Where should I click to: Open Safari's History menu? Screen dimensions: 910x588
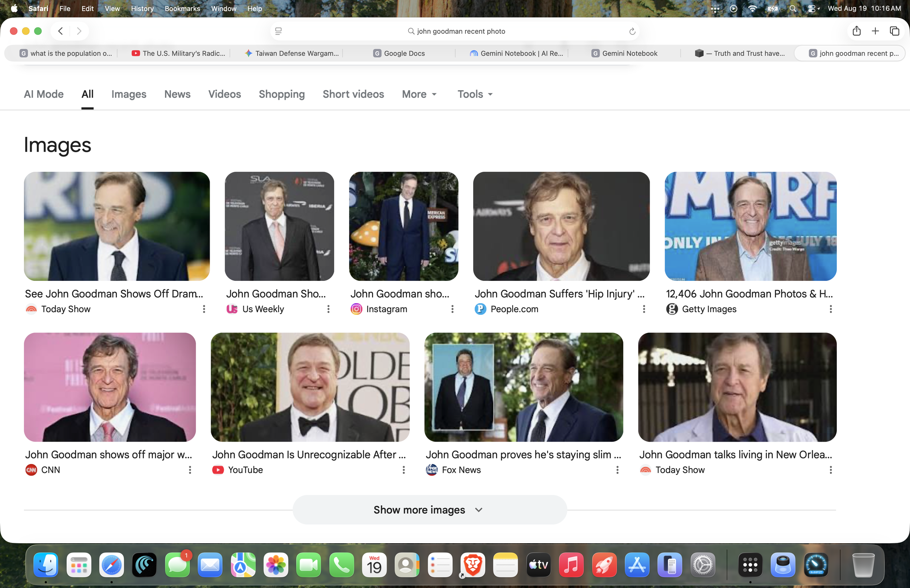tap(142, 8)
